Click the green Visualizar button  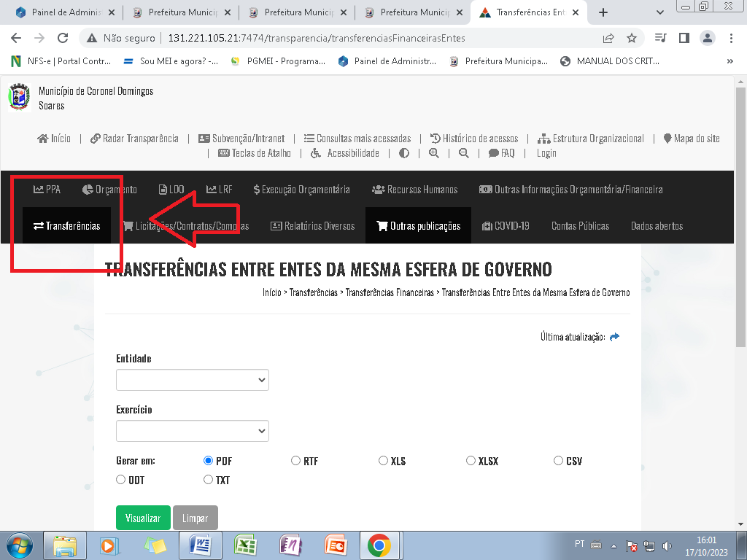coord(143,518)
